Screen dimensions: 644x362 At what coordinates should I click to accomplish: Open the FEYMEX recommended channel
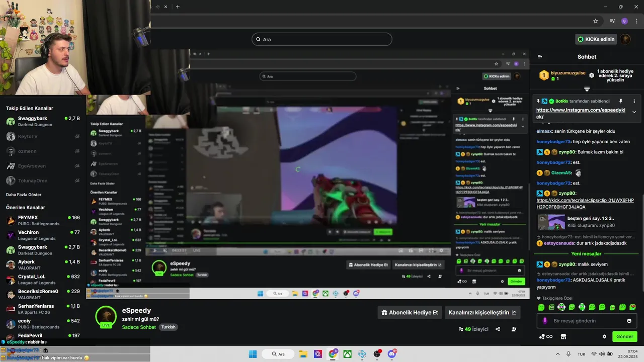point(43,220)
